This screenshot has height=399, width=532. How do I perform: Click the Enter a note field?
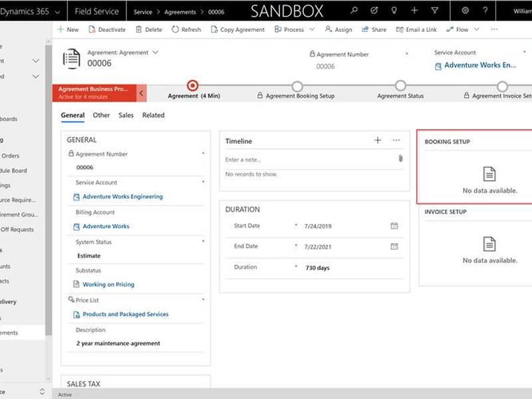click(x=309, y=160)
